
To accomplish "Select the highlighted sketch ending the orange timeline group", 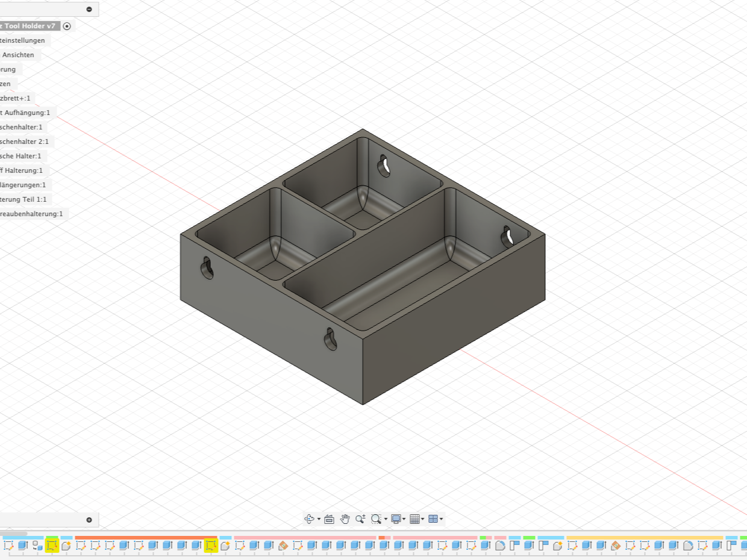I will pos(211,546).
